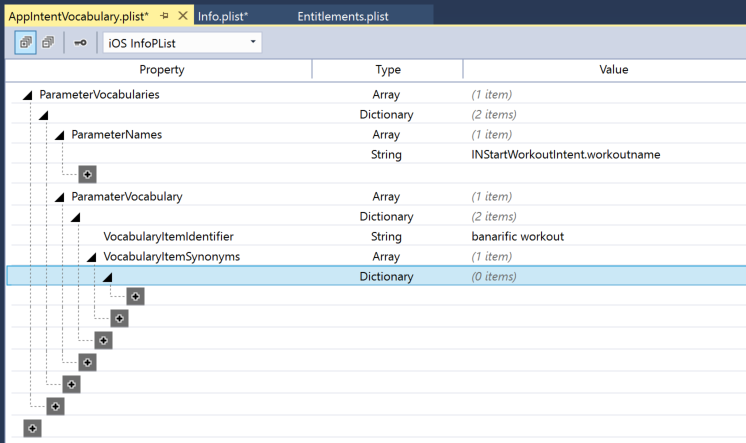Select the VocabularyItemIdentifier row

(x=376, y=236)
